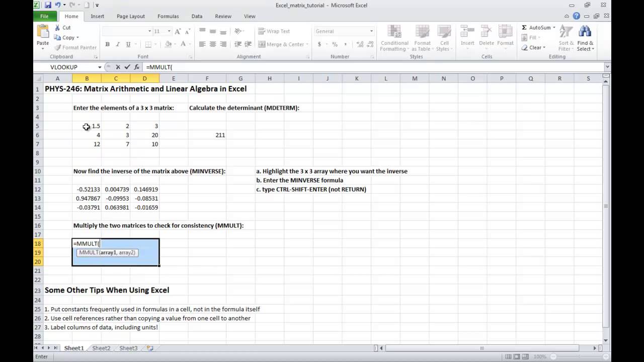Open Insert Function fx dialog

136,67
